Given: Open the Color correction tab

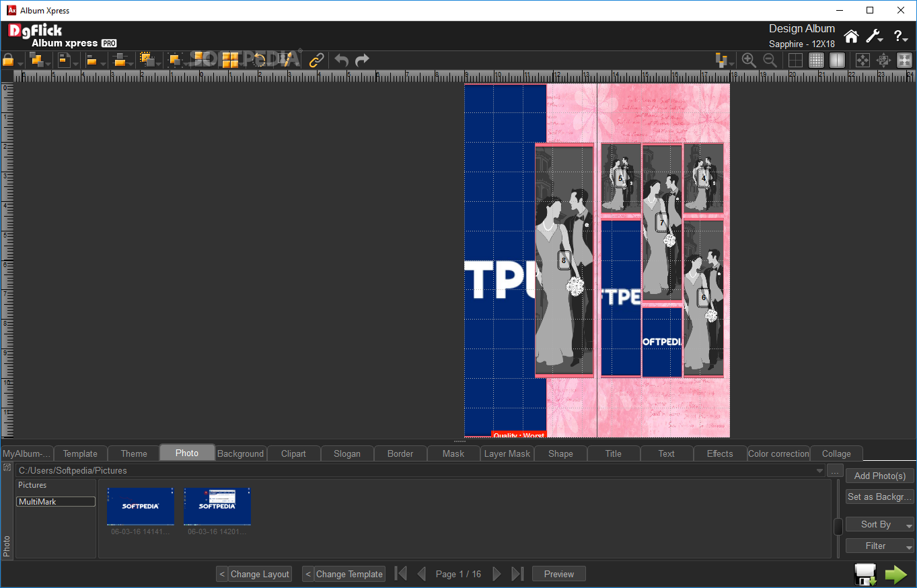Looking at the screenshot, I should point(778,453).
